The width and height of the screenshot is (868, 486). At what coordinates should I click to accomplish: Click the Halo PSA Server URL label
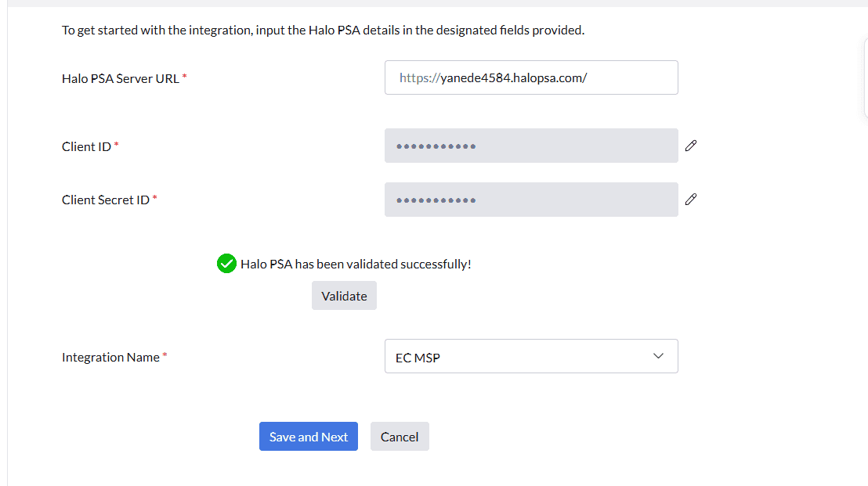tap(121, 78)
